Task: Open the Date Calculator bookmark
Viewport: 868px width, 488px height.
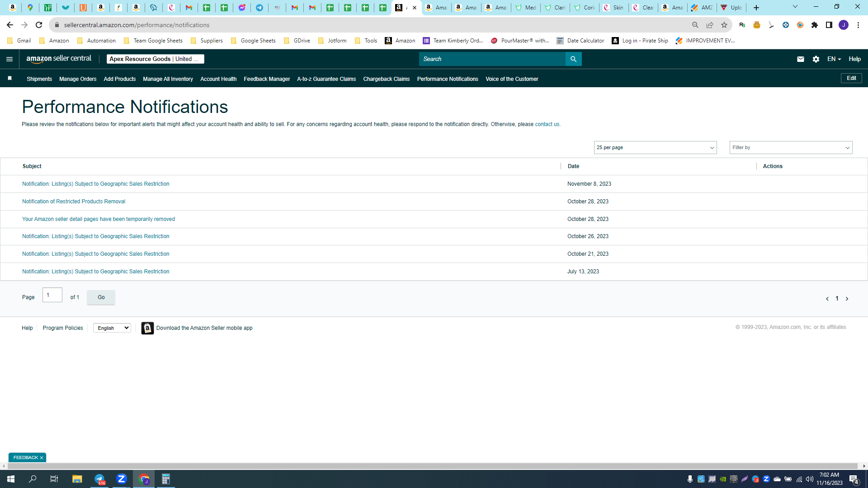Action: click(580, 41)
